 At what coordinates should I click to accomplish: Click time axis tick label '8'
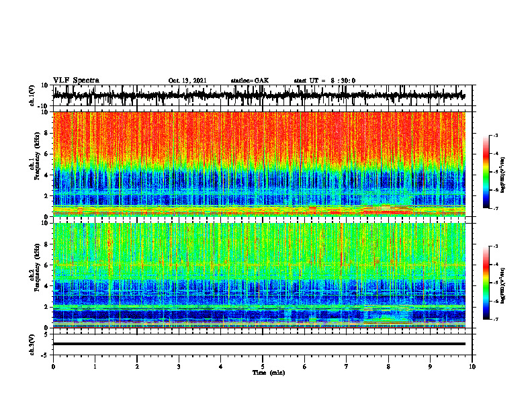(388, 367)
